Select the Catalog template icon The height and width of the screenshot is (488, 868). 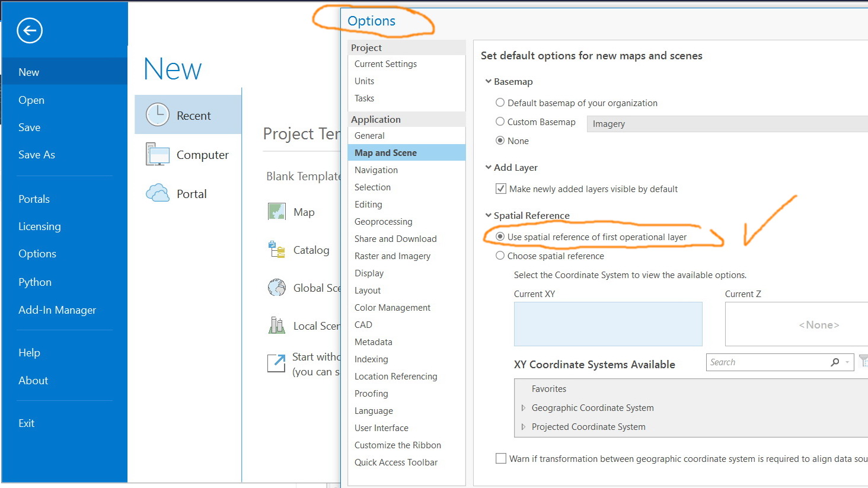[x=277, y=250]
